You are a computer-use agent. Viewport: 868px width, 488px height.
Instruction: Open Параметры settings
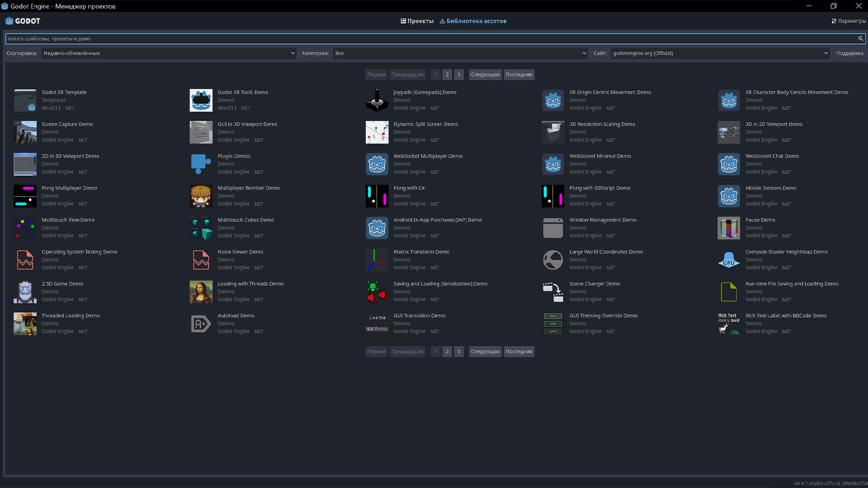coord(848,21)
